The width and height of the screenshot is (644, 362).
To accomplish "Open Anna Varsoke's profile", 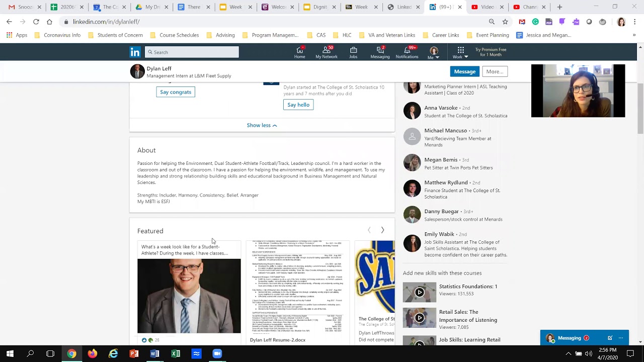I will [441, 108].
